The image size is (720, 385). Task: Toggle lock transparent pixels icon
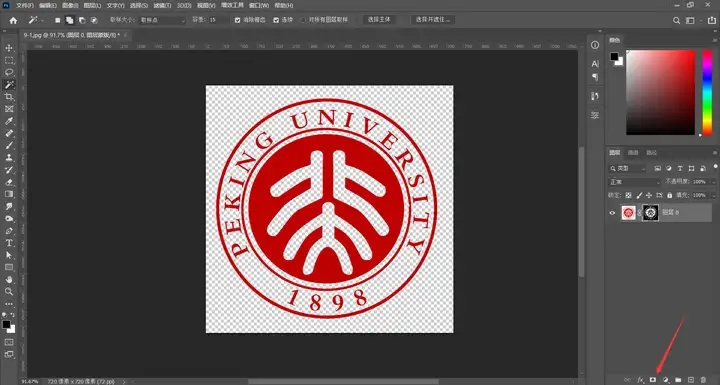tap(629, 195)
